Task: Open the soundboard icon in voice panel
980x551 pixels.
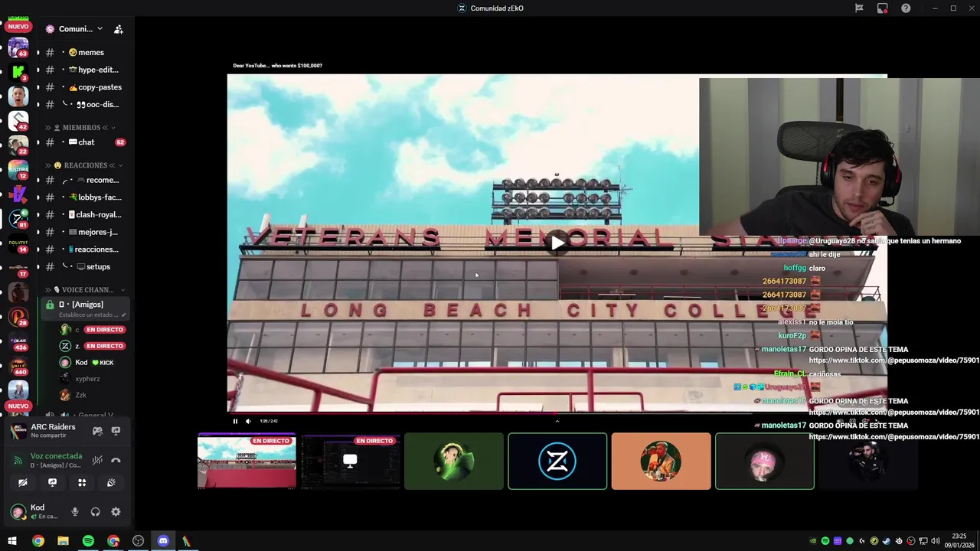Action: pos(111,483)
